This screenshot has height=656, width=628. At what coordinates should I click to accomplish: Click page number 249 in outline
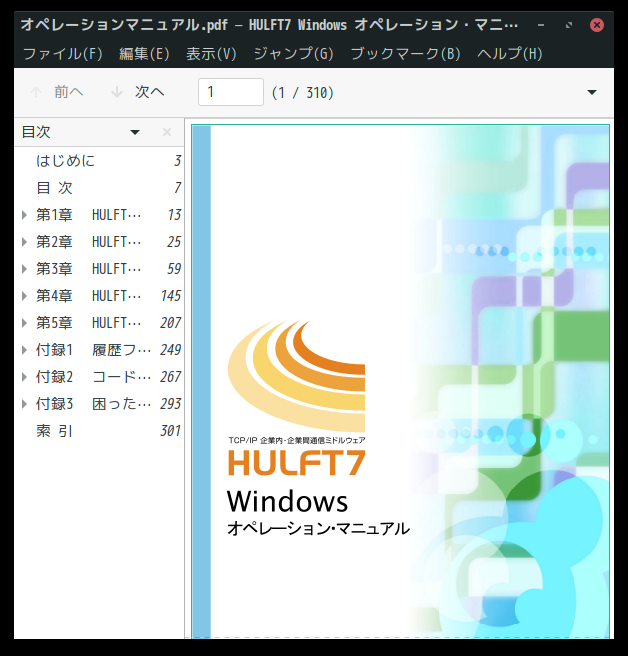point(170,350)
